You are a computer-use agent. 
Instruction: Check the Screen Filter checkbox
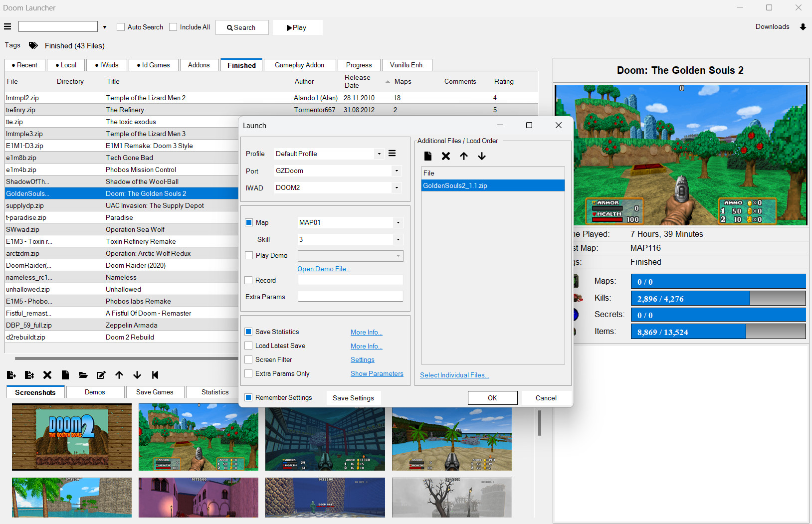pyautogui.click(x=248, y=359)
